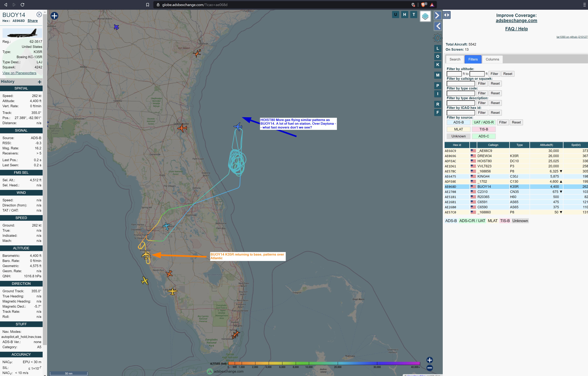Toggle the MLAT source filter
Image resolution: width=588 pixels, height=376 pixels.
pyautogui.click(x=458, y=129)
